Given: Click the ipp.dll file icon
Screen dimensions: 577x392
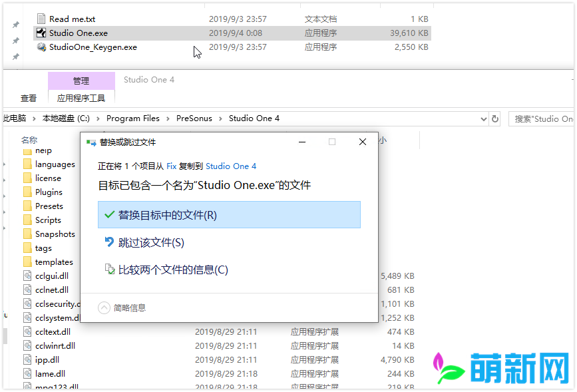Looking at the screenshot, I should click(27, 359).
